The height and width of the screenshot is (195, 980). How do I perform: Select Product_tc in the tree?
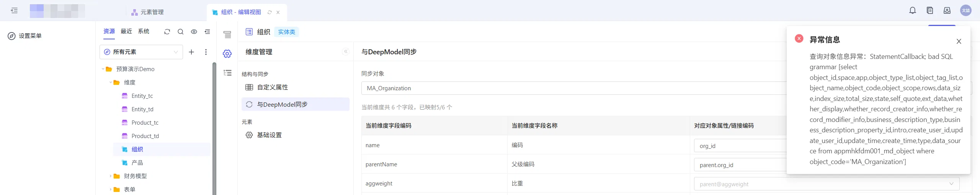pyautogui.click(x=145, y=123)
